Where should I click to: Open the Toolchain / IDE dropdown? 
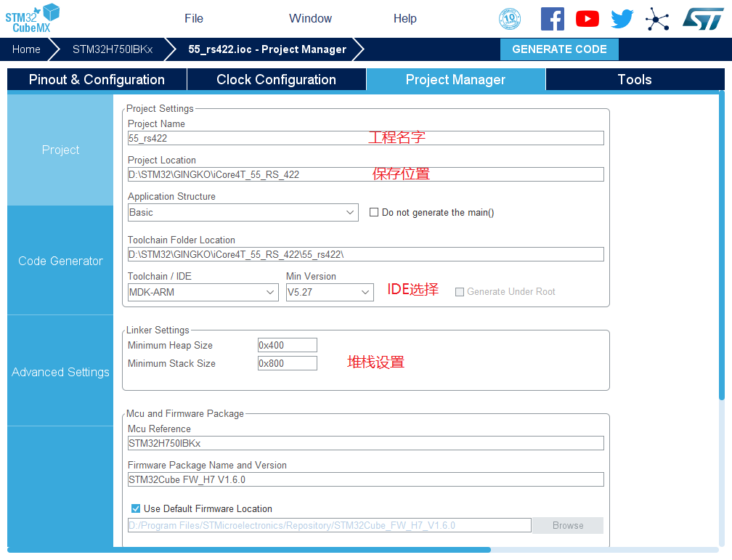click(x=203, y=293)
